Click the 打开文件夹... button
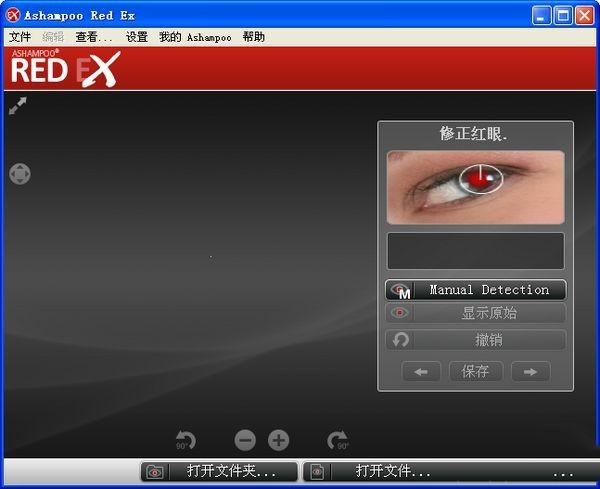This screenshot has width=600, height=489. pyautogui.click(x=219, y=471)
